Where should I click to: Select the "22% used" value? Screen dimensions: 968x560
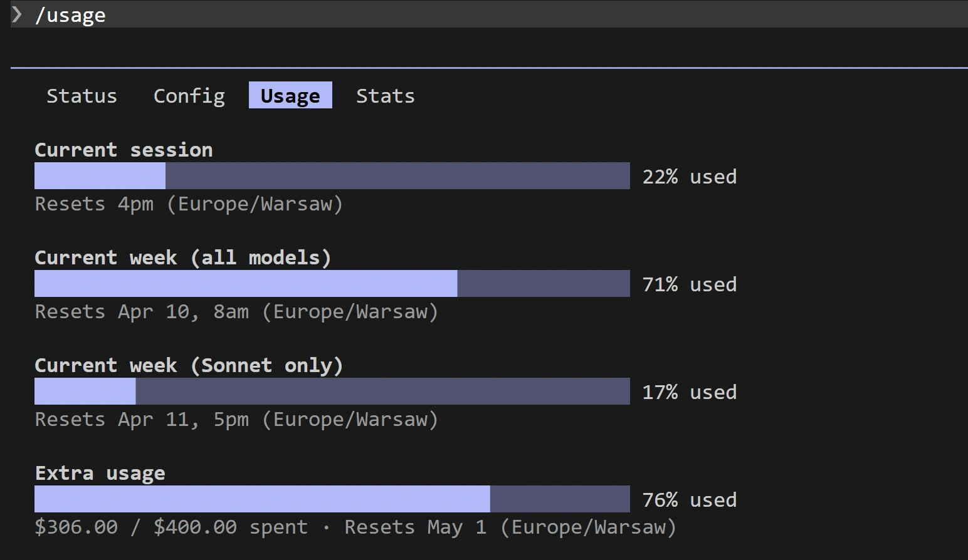(690, 177)
